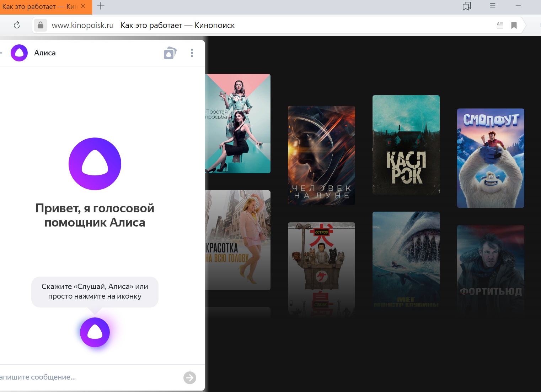This screenshot has width=541, height=392.
Task: Send message with the arrow button
Action: tap(190, 378)
